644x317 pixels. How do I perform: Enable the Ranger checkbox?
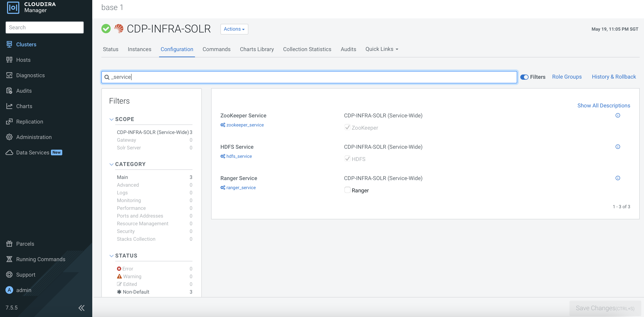point(347,190)
